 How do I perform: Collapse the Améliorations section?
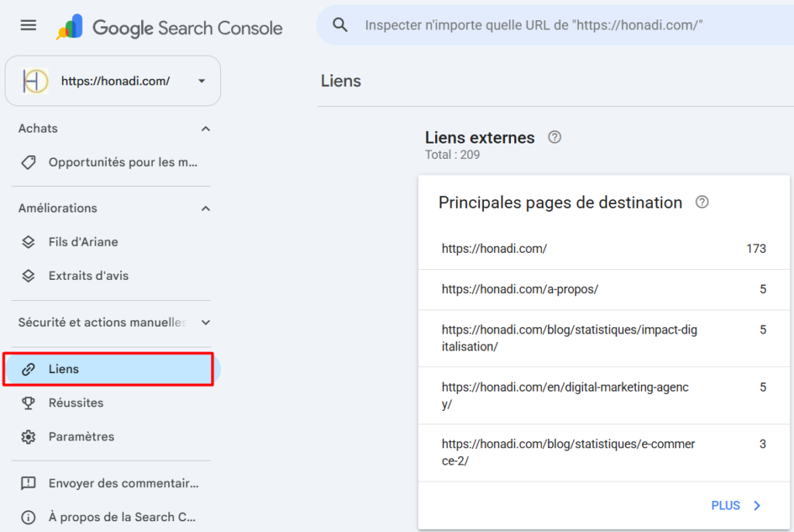pyautogui.click(x=205, y=209)
